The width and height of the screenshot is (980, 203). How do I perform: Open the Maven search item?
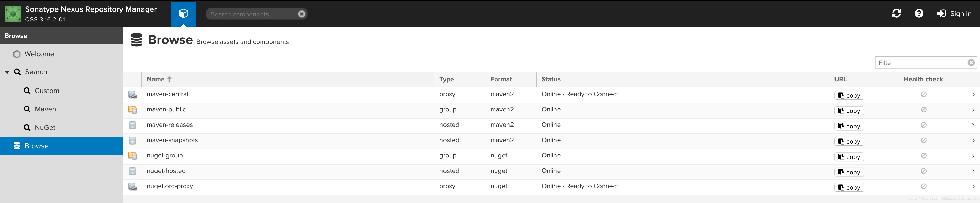[62, 109]
